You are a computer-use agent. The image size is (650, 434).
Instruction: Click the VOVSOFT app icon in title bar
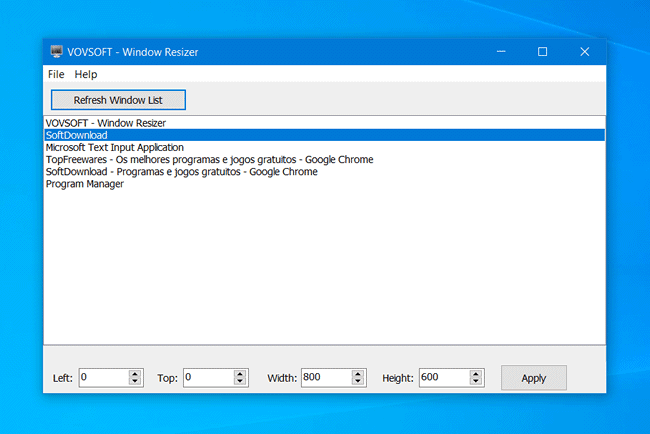click(57, 52)
